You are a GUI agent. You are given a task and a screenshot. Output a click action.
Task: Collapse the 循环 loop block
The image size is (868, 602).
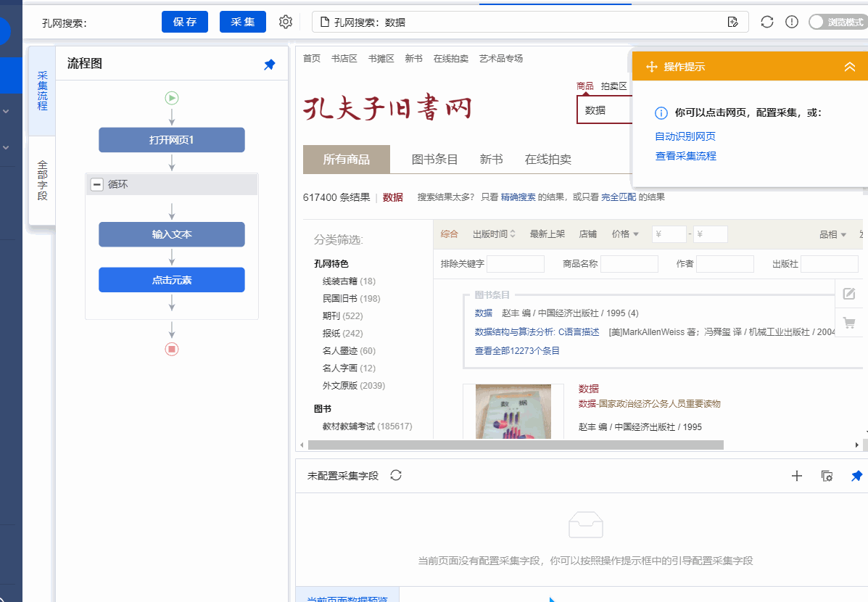coord(97,184)
